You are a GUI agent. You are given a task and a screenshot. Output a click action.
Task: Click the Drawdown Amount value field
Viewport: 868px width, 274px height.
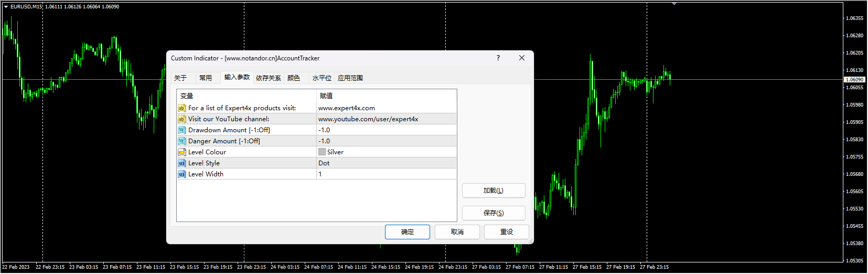385,130
